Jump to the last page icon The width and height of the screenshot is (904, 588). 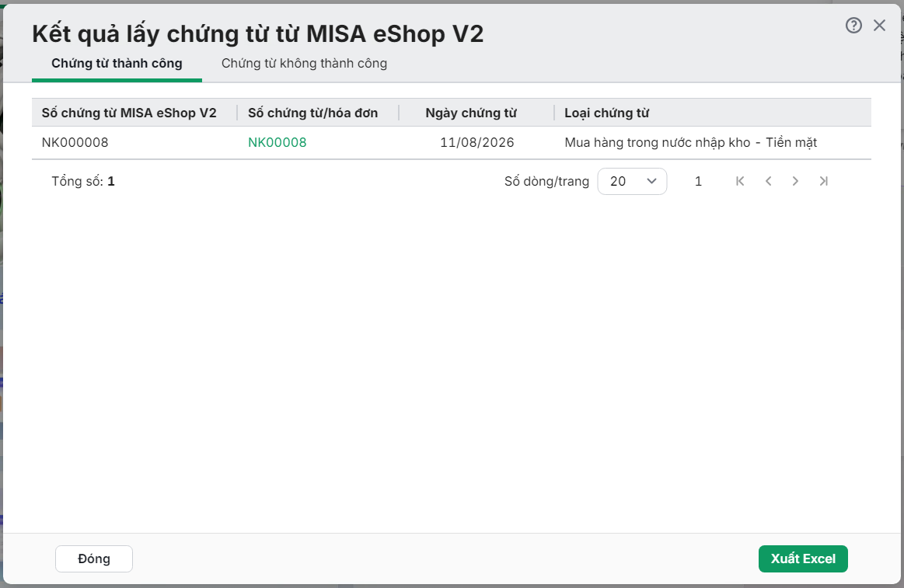tap(824, 182)
